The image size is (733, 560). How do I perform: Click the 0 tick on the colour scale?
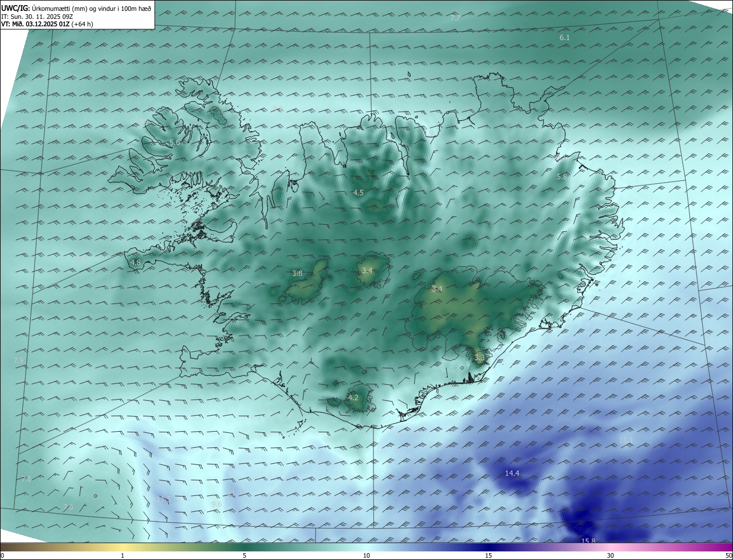tap(2, 555)
